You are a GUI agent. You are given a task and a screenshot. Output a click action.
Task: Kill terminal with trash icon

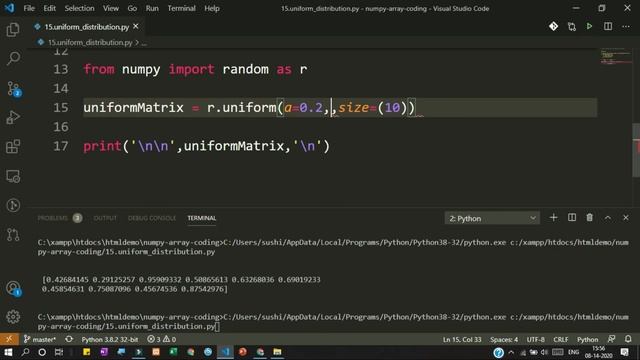[589, 218]
